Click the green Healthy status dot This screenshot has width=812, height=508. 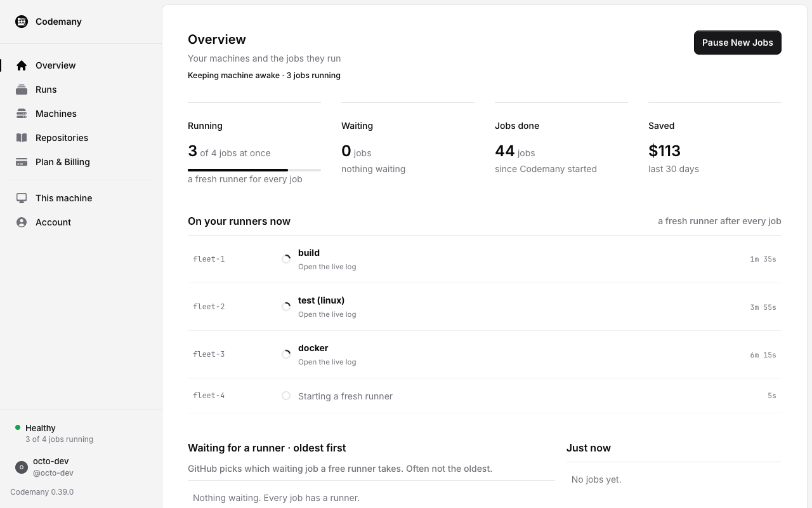click(18, 427)
